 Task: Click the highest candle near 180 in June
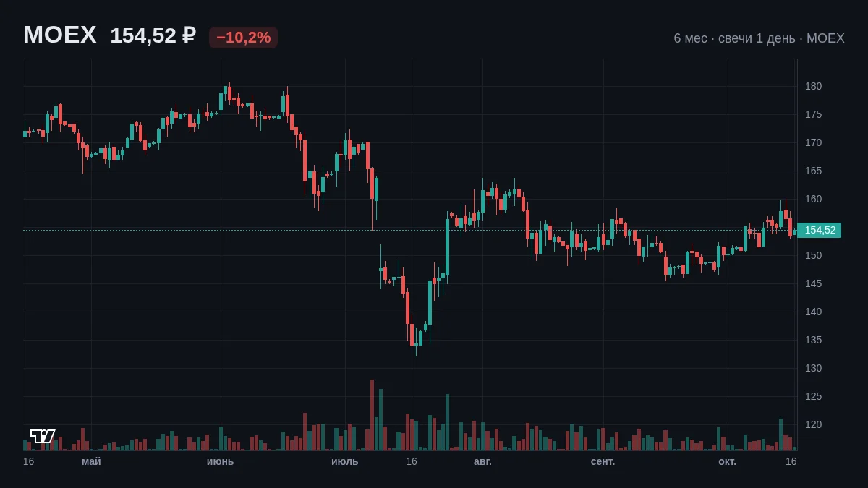click(229, 93)
